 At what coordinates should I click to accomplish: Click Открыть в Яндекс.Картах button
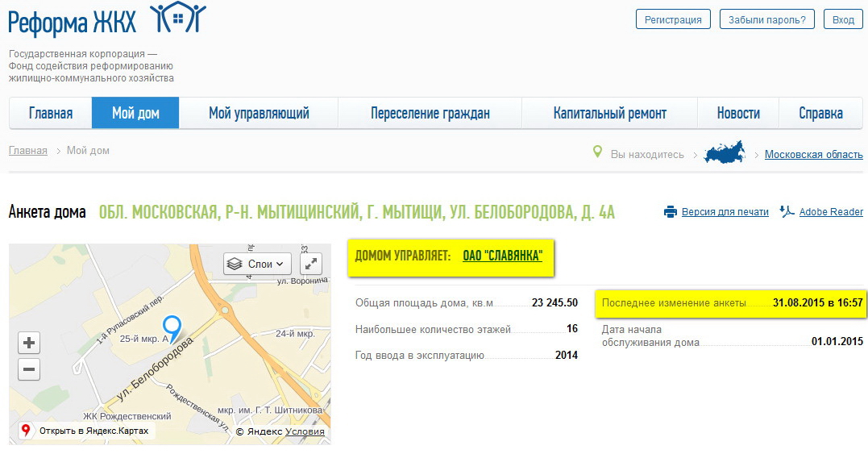(x=86, y=431)
